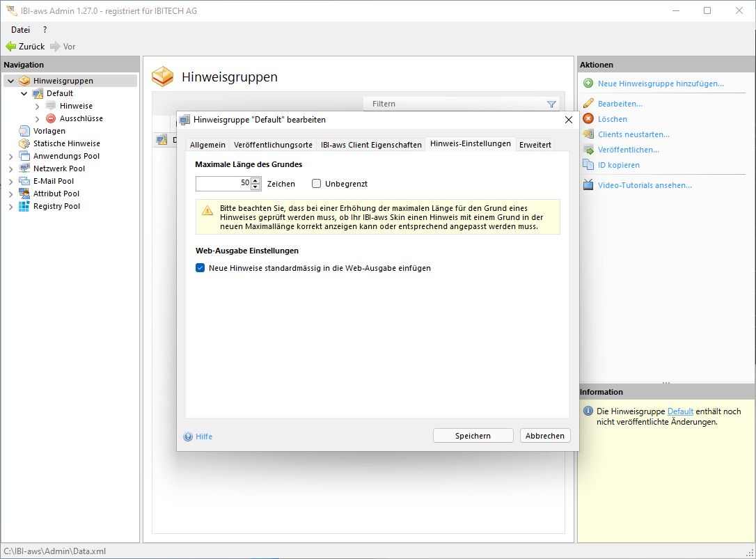756x559 pixels.
Task: Click the maximum length number input field
Action: [223, 184]
